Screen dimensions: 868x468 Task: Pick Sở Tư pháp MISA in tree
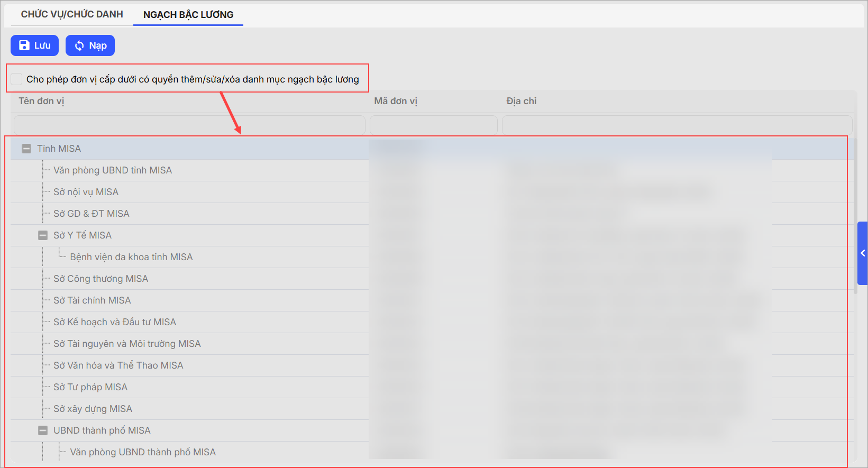point(90,387)
